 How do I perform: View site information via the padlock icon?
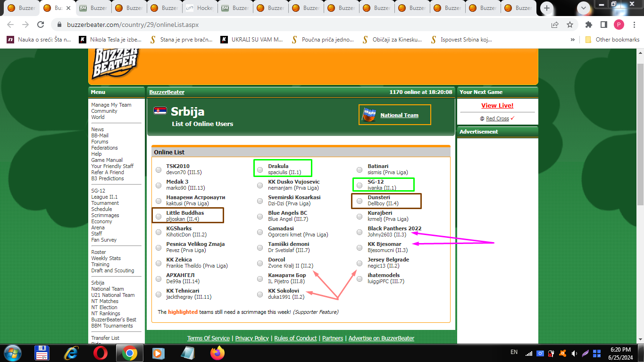coord(59,25)
